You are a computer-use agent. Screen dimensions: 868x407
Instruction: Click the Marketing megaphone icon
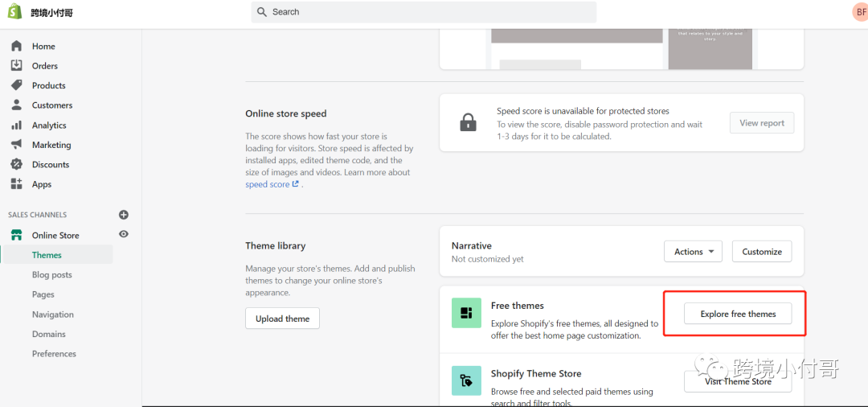click(17, 145)
